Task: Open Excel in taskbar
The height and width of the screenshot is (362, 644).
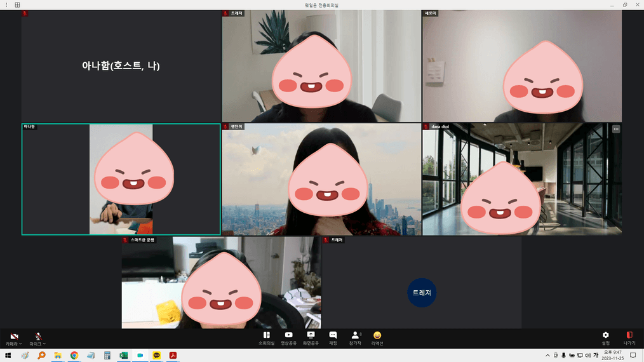Action: click(124, 356)
